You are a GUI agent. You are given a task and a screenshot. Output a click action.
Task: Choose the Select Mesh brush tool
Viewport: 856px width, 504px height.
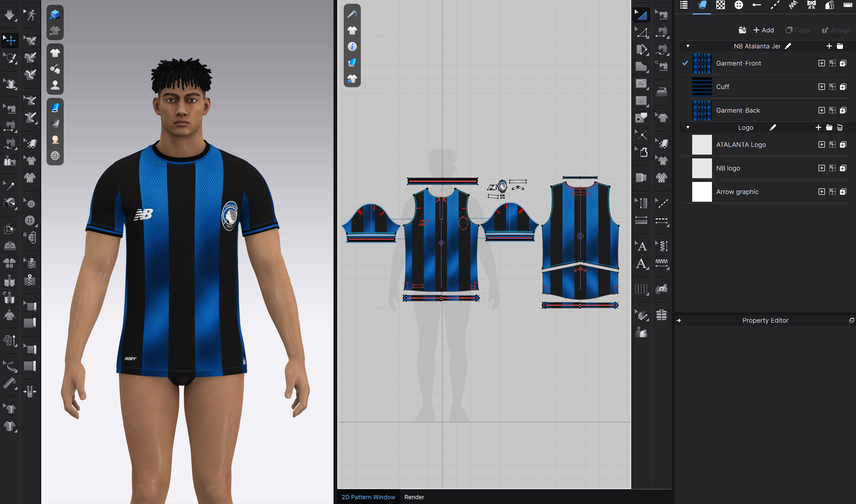pos(10,58)
